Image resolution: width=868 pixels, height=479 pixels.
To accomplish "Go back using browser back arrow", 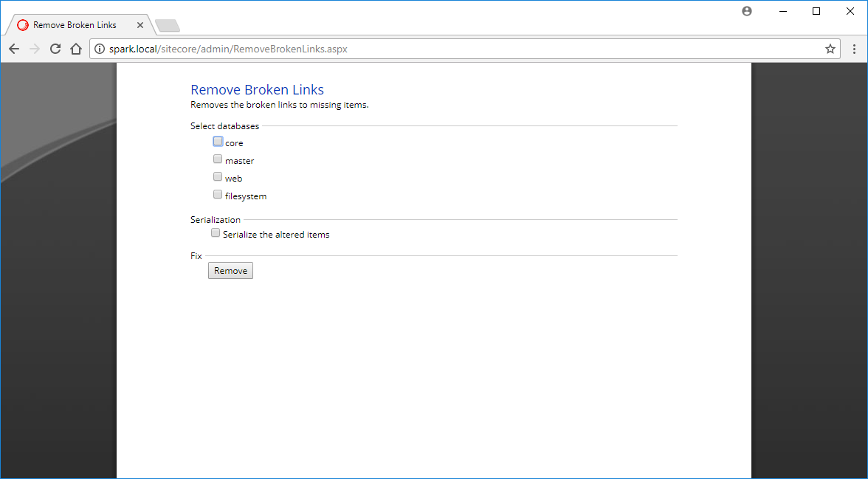I will pyautogui.click(x=15, y=49).
